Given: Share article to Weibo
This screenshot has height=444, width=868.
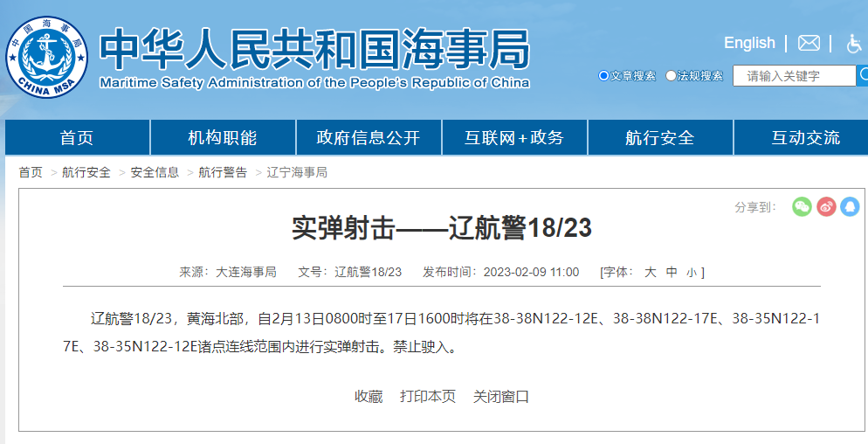Looking at the screenshot, I should tap(826, 206).
